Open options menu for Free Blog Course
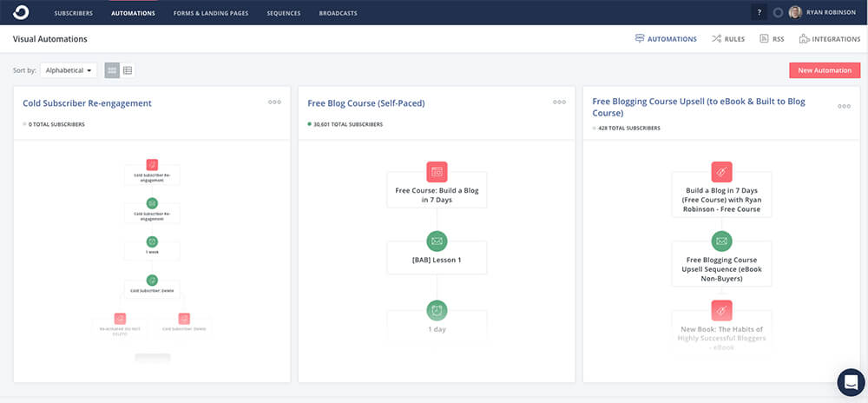 click(559, 102)
